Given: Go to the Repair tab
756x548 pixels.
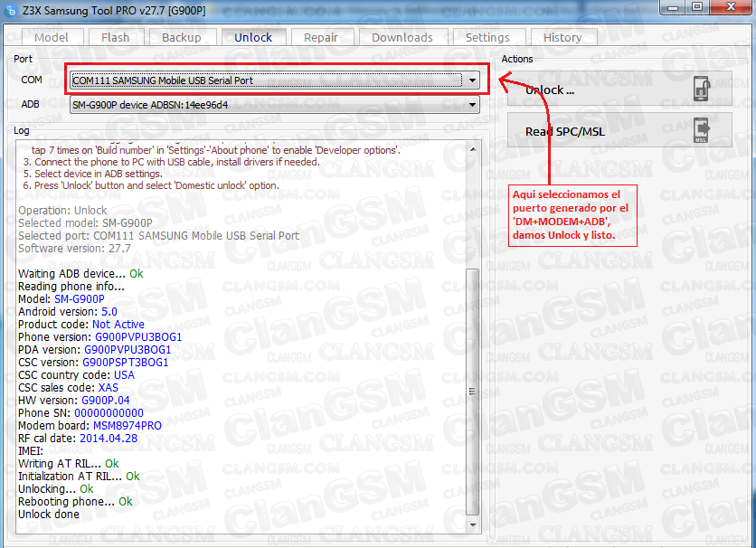Looking at the screenshot, I should coord(321,38).
